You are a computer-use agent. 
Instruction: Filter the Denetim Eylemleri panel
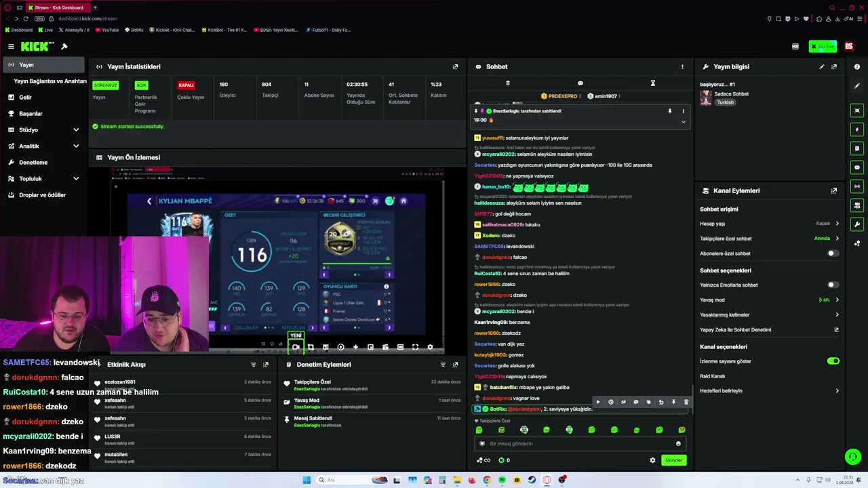[443, 365]
